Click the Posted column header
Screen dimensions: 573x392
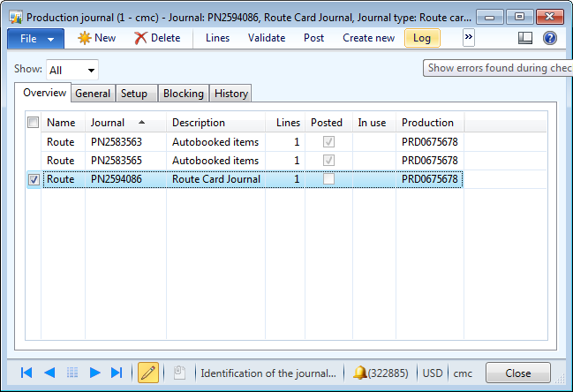(329, 123)
